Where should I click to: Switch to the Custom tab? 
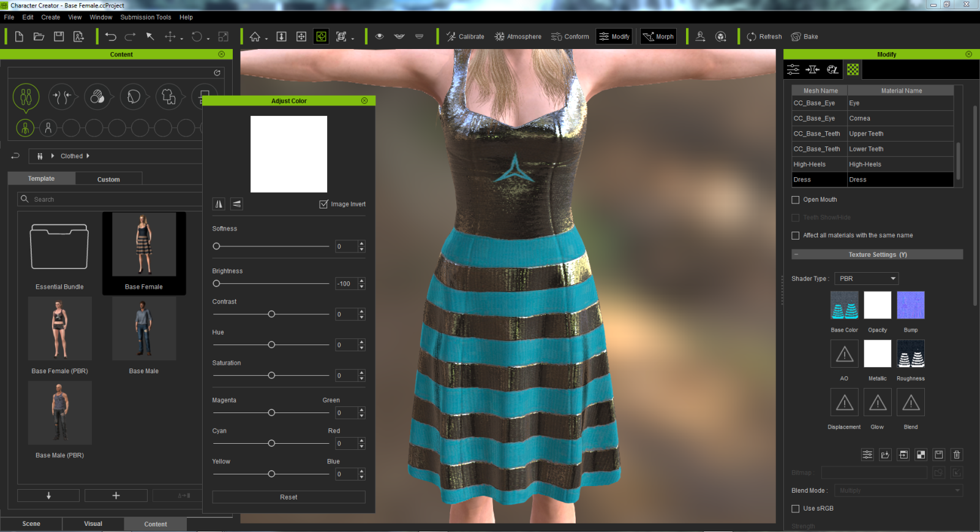(108, 179)
